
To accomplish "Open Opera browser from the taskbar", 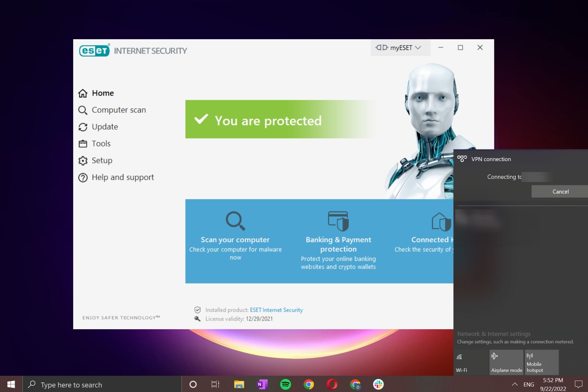I will point(332,384).
